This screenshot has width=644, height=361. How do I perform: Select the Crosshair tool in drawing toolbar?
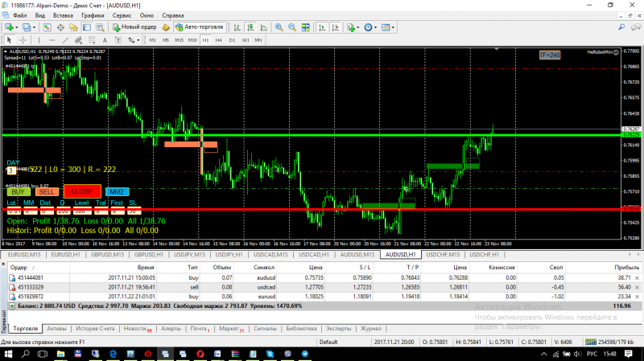pos(23,39)
